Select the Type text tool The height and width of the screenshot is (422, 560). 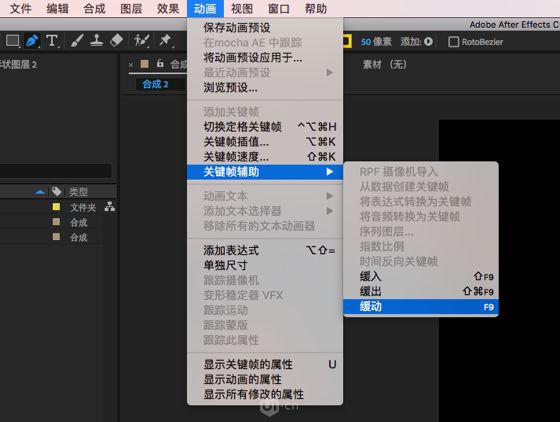(52, 41)
